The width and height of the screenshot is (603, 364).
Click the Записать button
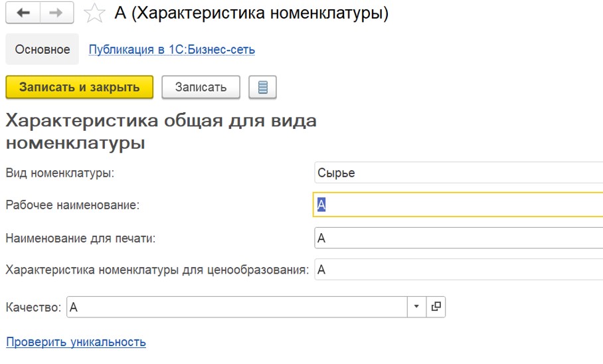click(201, 87)
